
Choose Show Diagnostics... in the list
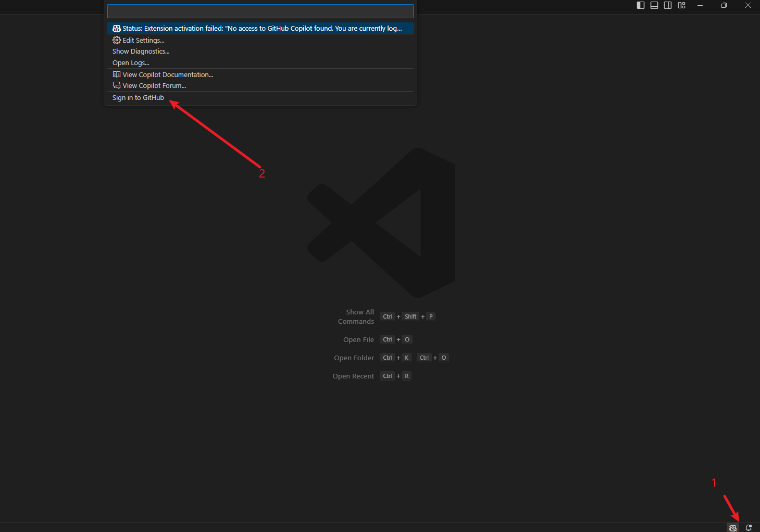click(260, 52)
